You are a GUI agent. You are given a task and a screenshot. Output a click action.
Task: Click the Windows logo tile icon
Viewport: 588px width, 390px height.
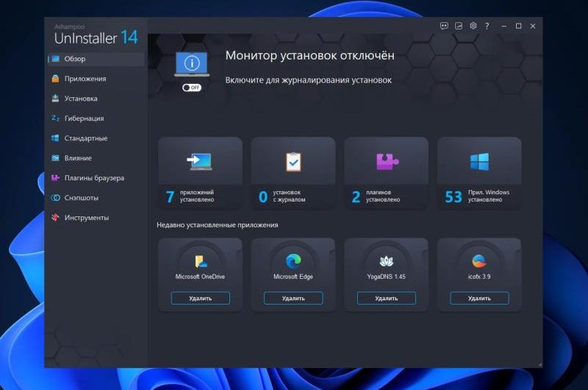click(480, 162)
